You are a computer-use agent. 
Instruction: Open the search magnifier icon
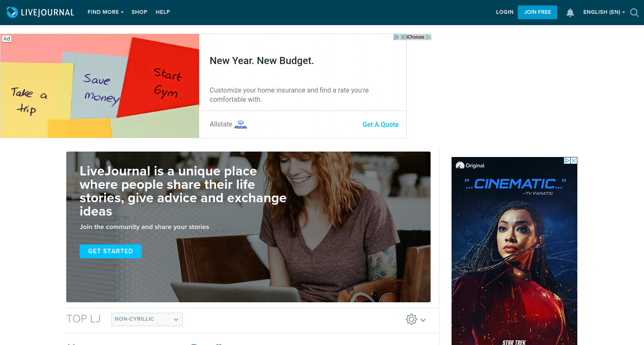click(x=634, y=13)
